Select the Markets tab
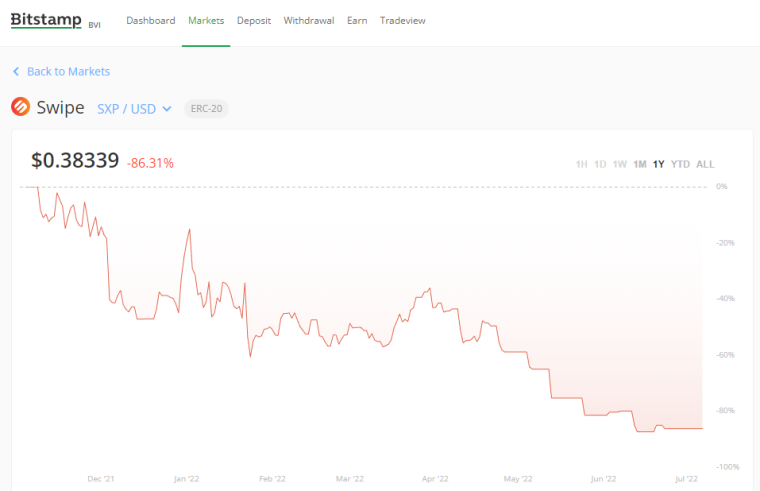The width and height of the screenshot is (760, 491). 206,20
